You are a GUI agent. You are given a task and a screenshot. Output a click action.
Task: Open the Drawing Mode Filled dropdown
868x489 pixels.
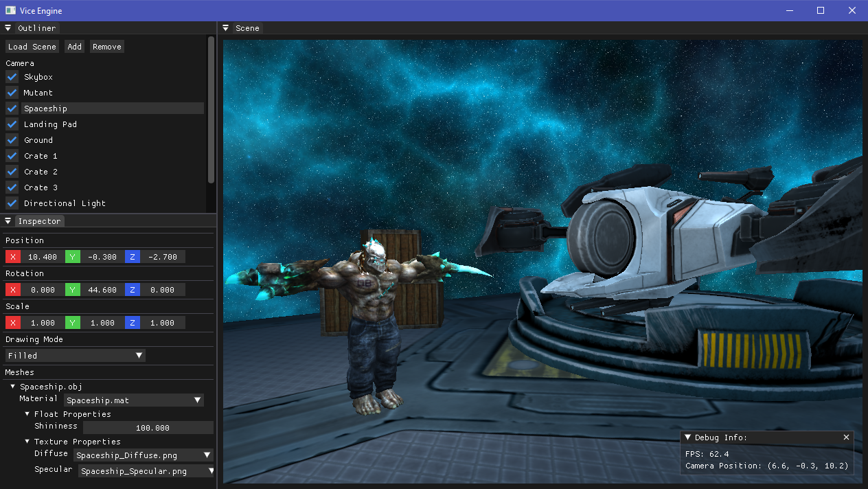(76, 356)
